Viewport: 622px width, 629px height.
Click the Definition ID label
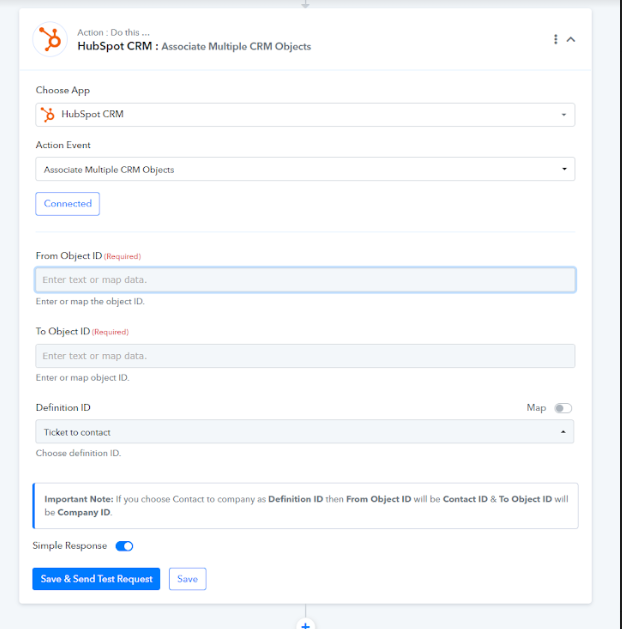tap(63, 408)
